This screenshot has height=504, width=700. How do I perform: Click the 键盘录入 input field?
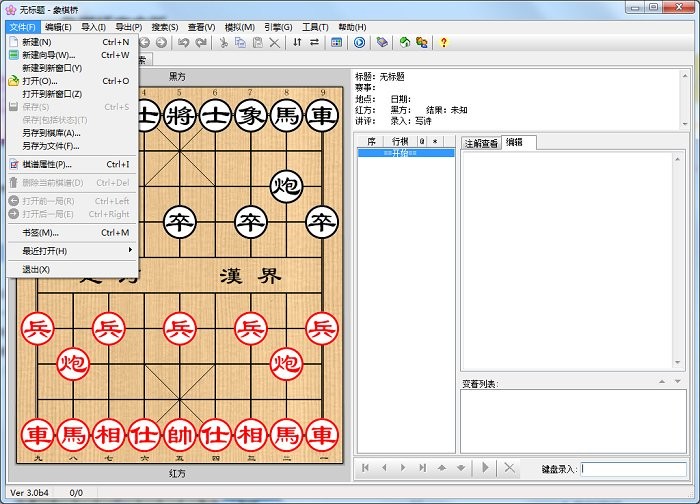(x=633, y=468)
